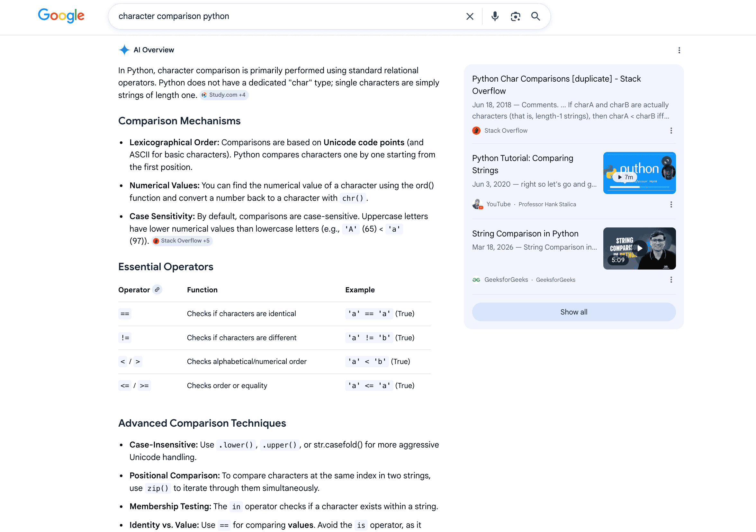The image size is (756, 532).
Task: Open the Stack Overflow +5 source chip
Action: 182,241
